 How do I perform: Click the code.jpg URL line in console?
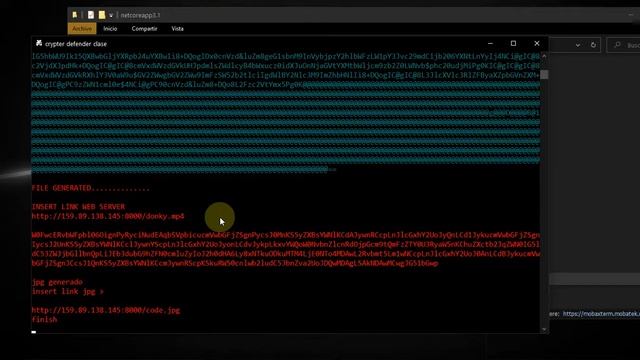tap(106, 310)
